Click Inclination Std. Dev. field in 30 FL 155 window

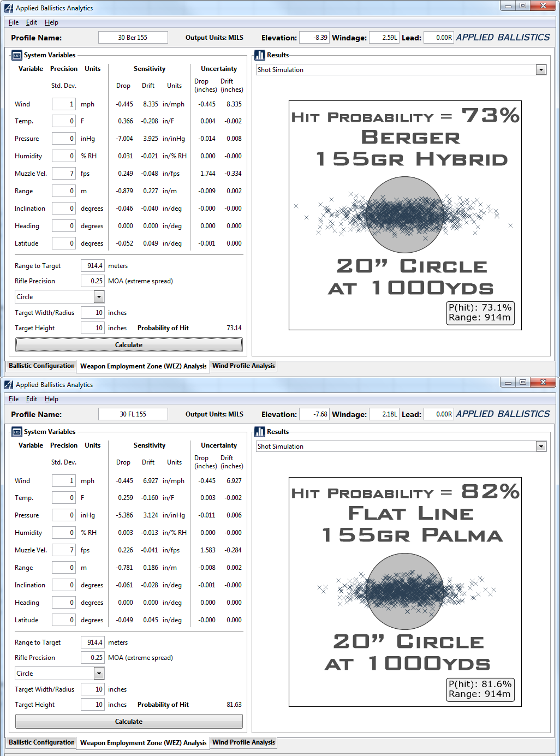click(x=64, y=585)
